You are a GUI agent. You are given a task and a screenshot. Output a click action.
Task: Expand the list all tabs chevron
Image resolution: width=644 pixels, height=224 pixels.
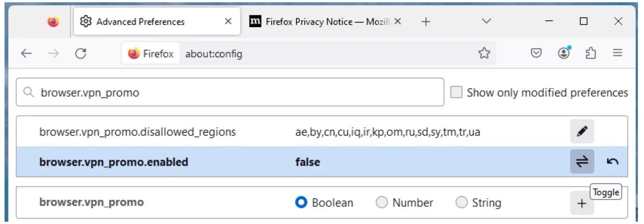pos(486,21)
